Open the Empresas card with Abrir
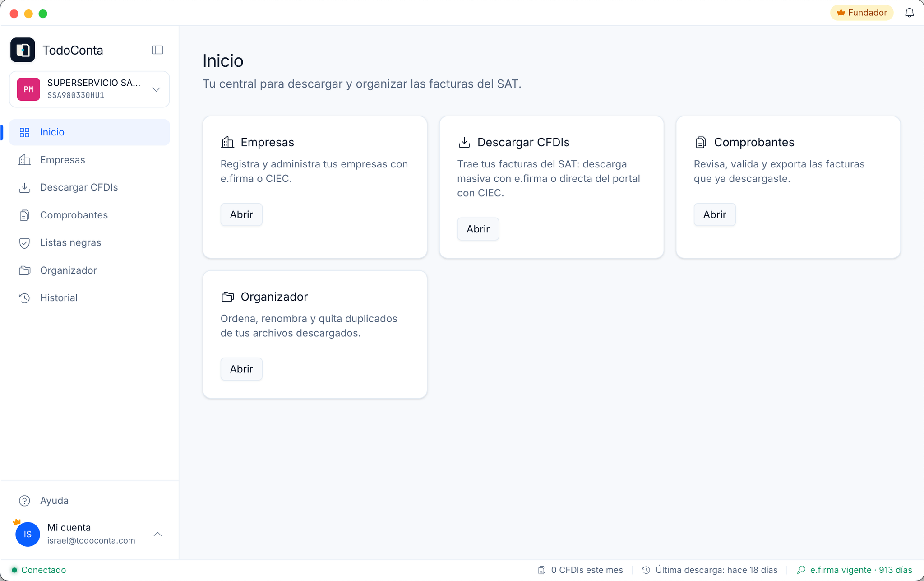Image resolution: width=924 pixels, height=581 pixels. pos(241,215)
